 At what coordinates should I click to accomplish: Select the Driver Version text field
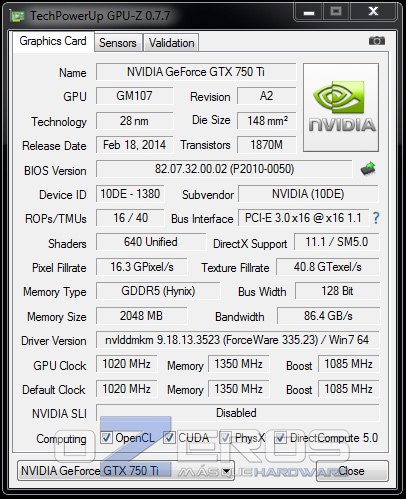pos(237,340)
